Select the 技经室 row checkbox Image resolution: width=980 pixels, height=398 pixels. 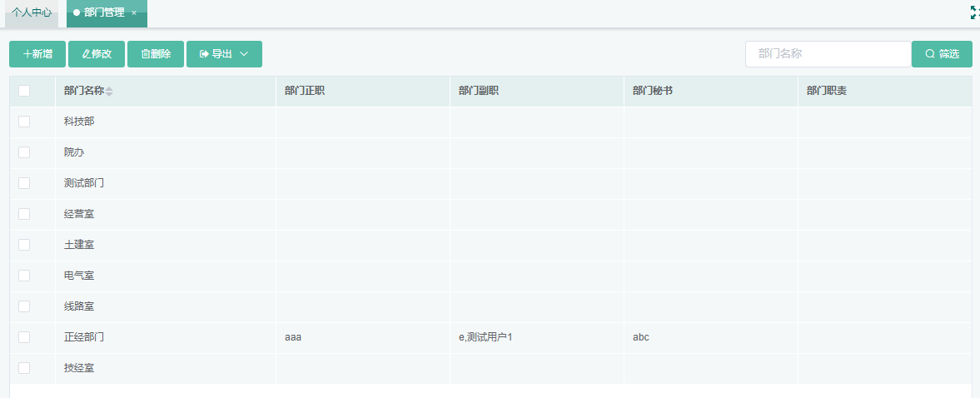[x=24, y=368]
